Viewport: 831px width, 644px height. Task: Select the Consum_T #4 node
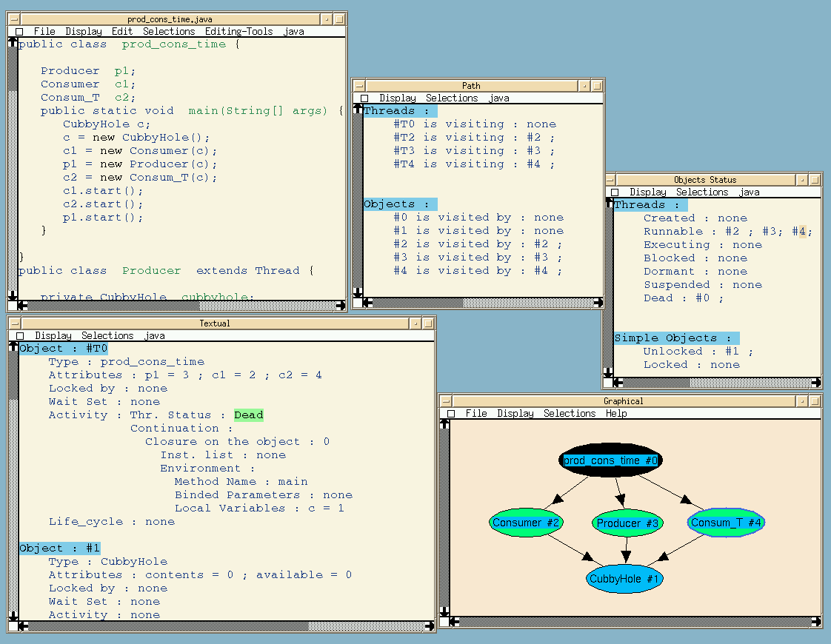(x=726, y=523)
